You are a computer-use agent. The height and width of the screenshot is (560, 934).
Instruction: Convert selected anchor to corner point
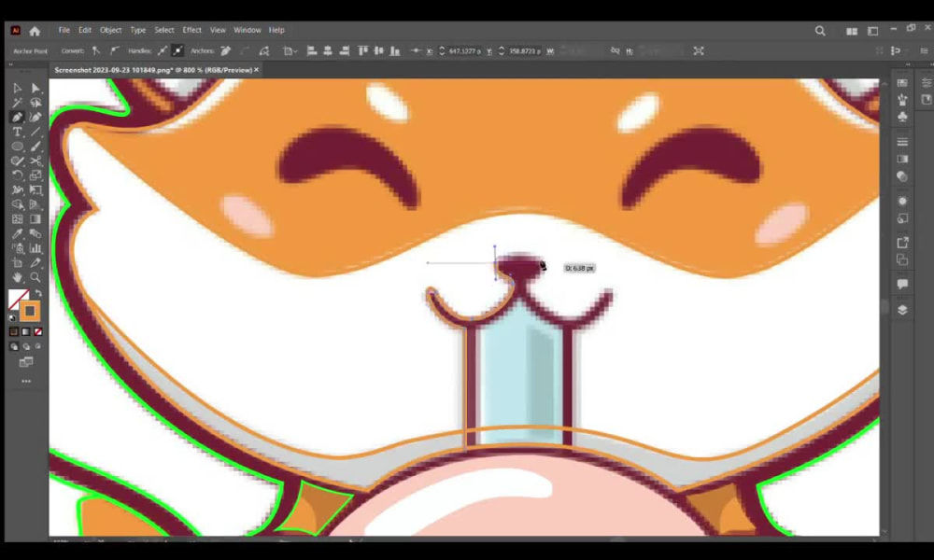(95, 51)
